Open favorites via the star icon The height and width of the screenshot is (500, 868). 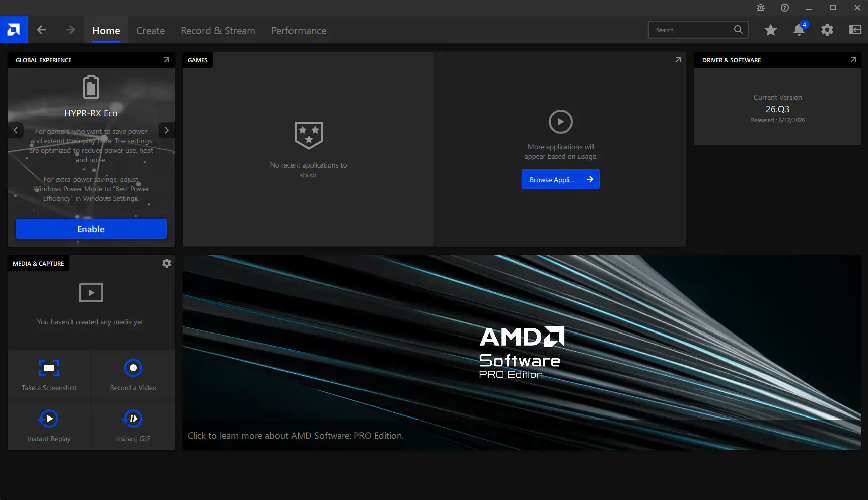coord(770,30)
